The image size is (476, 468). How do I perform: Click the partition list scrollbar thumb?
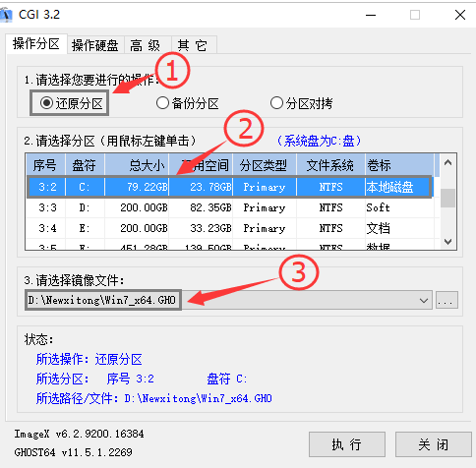(x=447, y=198)
